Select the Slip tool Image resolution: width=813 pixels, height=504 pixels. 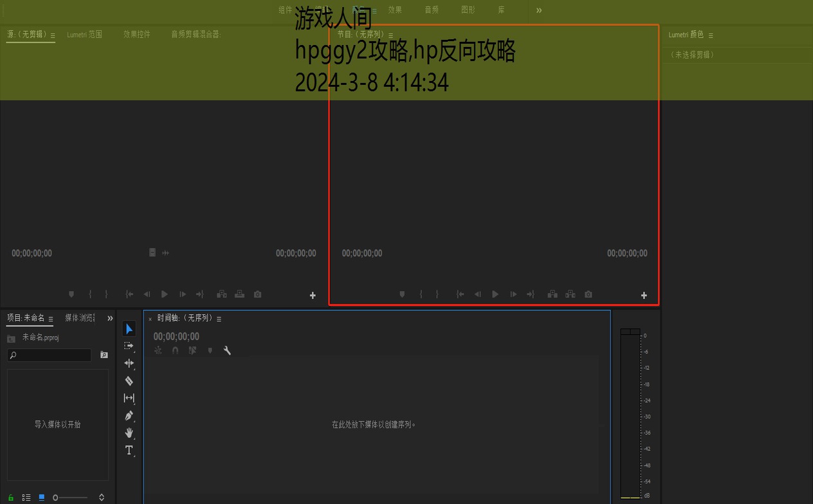pyautogui.click(x=129, y=398)
